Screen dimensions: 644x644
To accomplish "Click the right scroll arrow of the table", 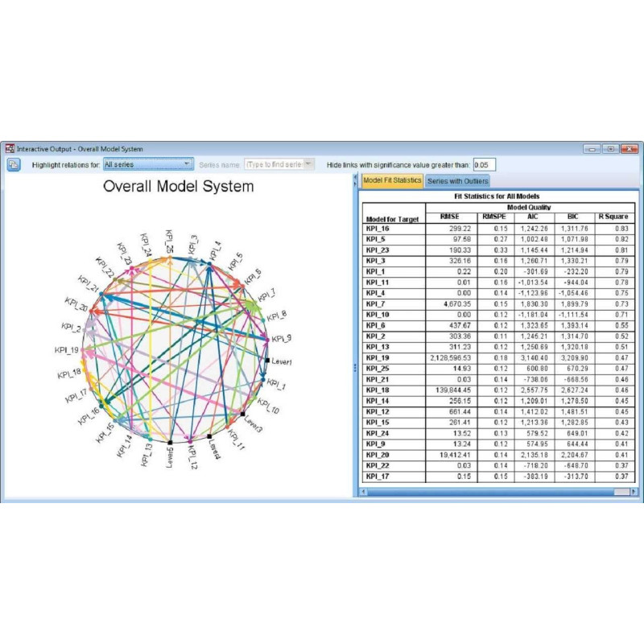I will click(x=635, y=490).
